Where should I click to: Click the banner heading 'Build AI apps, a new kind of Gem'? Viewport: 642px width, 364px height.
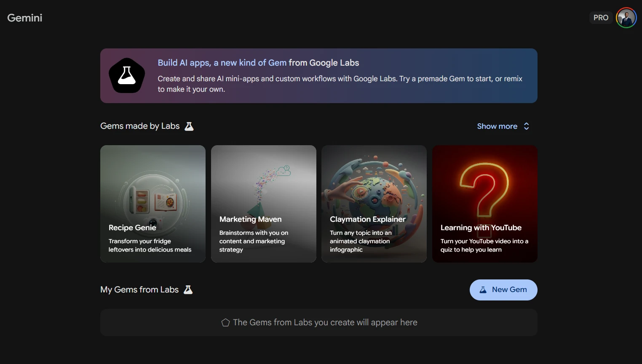[x=222, y=63]
